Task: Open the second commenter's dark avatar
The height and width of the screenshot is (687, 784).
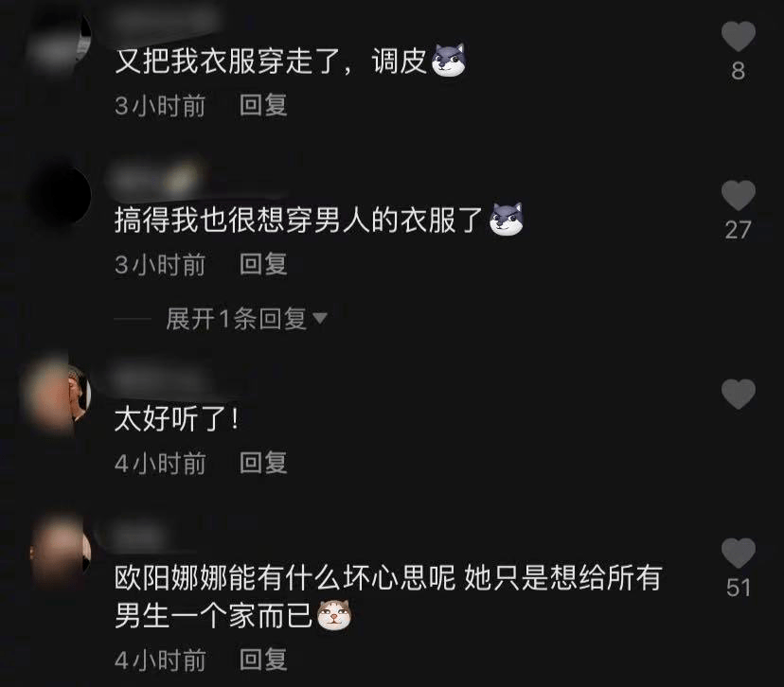Action: [x=60, y=196]
